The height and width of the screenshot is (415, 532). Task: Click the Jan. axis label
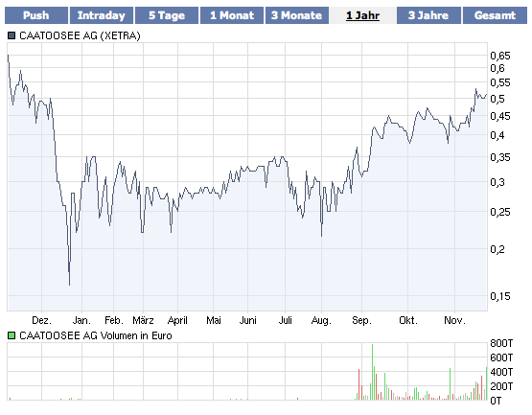pyautogui.click(x=81, y=320)
